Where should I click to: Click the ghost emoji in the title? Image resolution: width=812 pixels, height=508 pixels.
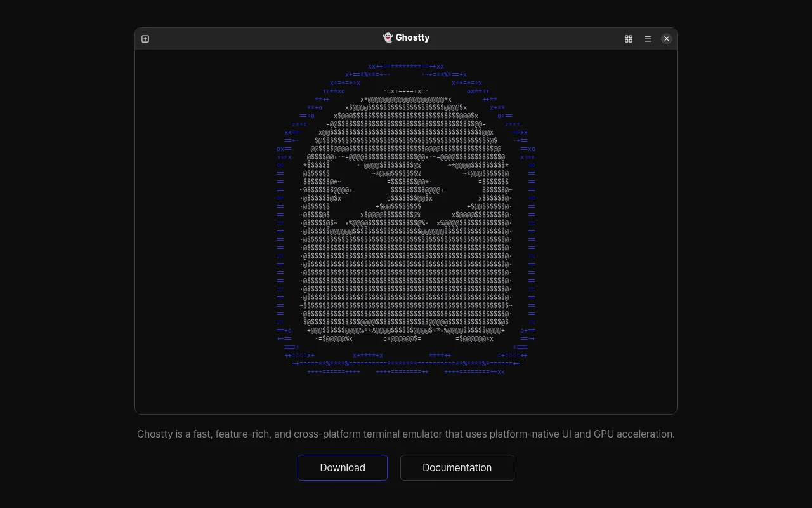[x=388, y=37]
